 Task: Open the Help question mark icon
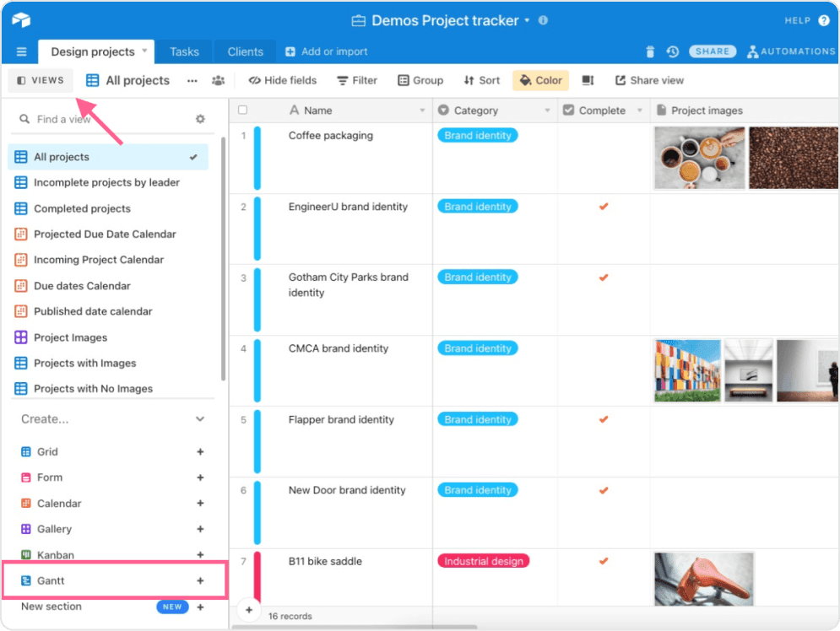pos(823,20)
